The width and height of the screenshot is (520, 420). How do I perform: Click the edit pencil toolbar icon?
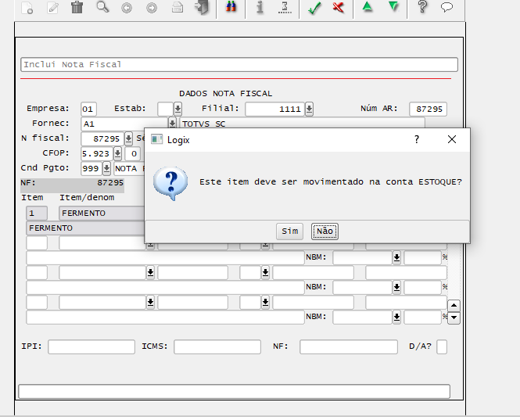(x=52, y=8)
